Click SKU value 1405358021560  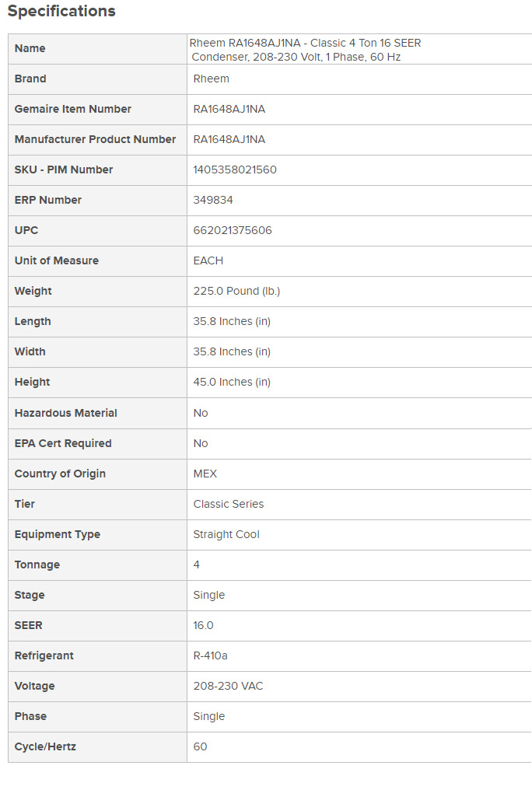[235, 170]
